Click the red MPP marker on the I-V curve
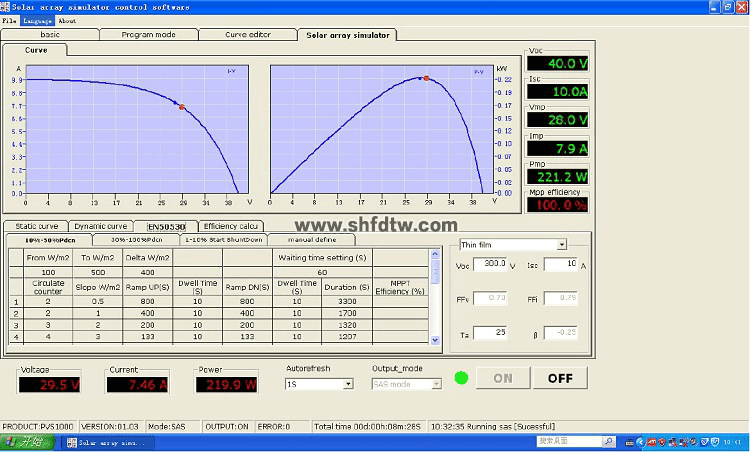 point(182,106)
